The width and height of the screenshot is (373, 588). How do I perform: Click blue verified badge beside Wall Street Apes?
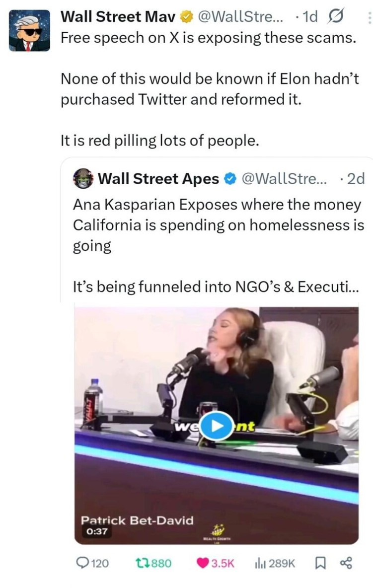click(x=229, y=179)
